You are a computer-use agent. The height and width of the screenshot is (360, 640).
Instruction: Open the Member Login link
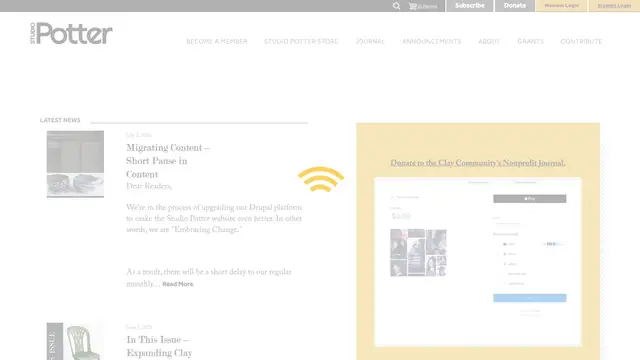[562, 6]
